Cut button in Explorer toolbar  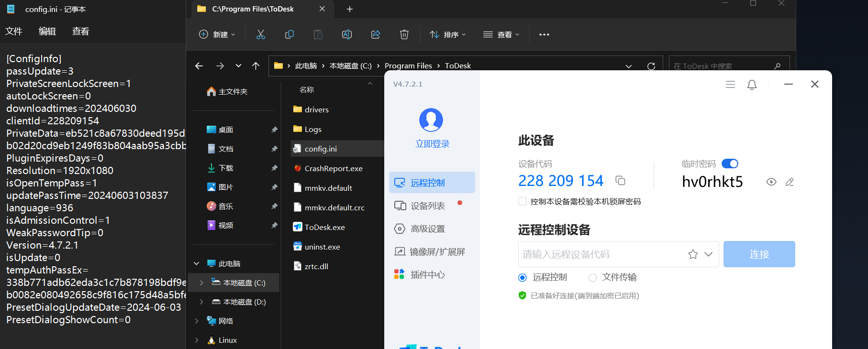click(261, 34)
